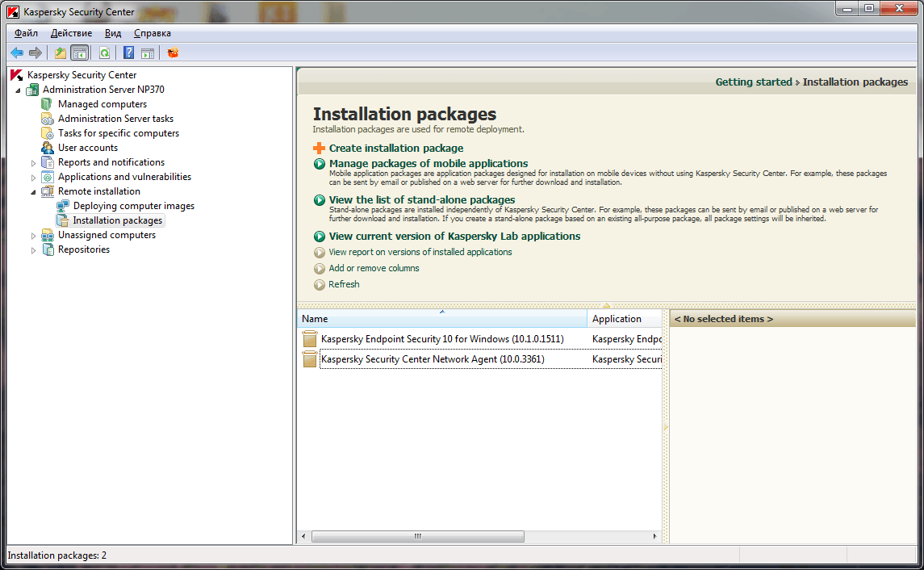Collapse the task area using the orange up arrow

(606, 305)
